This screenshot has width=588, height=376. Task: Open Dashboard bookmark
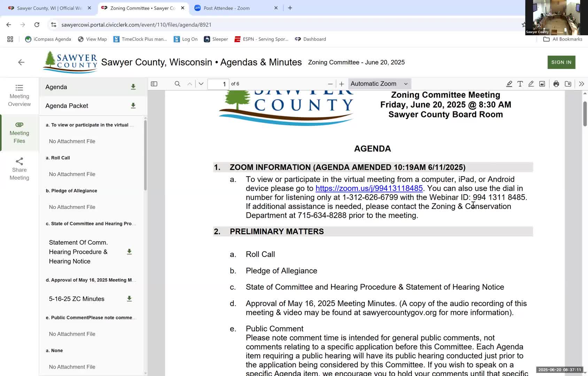[x=310, y=39]
